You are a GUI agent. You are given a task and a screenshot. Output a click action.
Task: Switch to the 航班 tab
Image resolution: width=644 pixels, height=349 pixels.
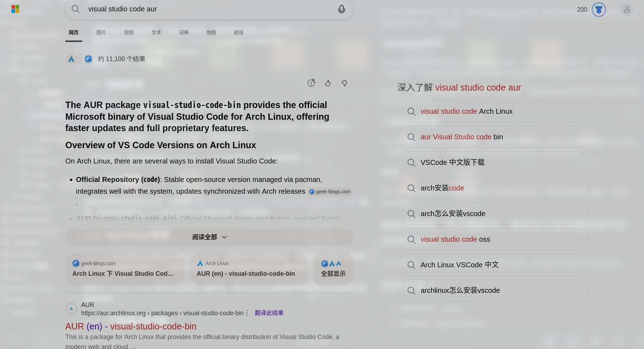point(239,32)
